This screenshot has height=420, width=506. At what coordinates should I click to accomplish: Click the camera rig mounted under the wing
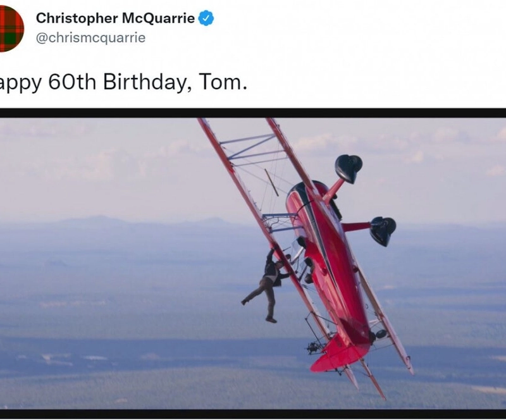pyautogui.click(x=314, y=348)
